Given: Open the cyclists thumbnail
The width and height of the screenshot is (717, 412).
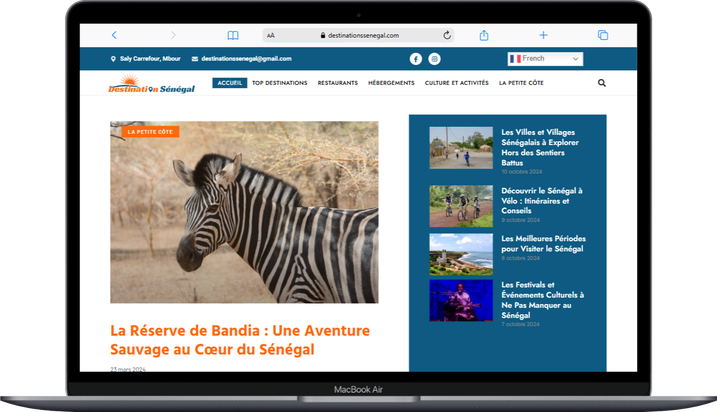Looking at the screenshot, I should click(461, 206).
